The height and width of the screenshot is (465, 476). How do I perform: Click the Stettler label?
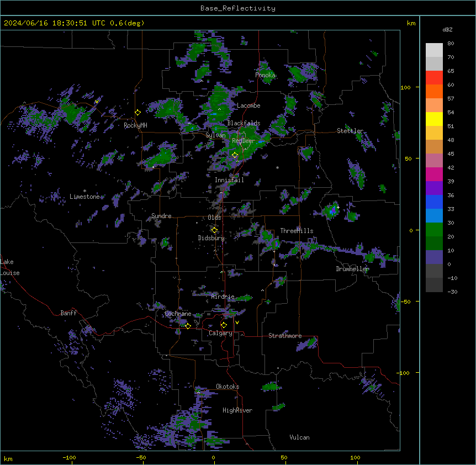(x=350, y=131)
